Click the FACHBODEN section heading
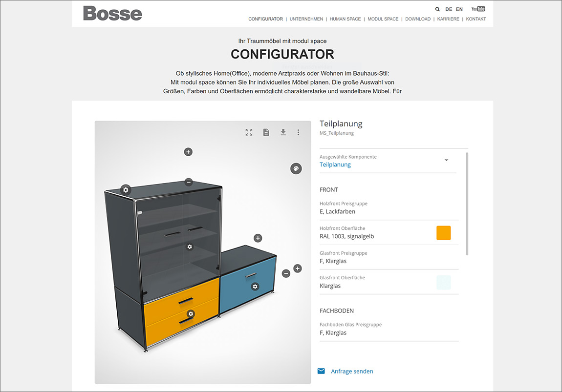The width and height of the screenshot is (562, 392). coord(337,311)
